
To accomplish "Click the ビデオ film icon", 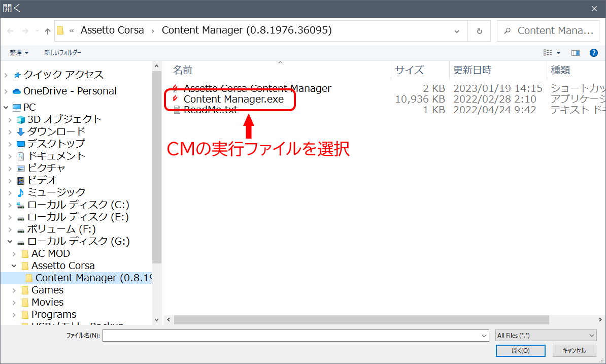I will click(21, 180).
